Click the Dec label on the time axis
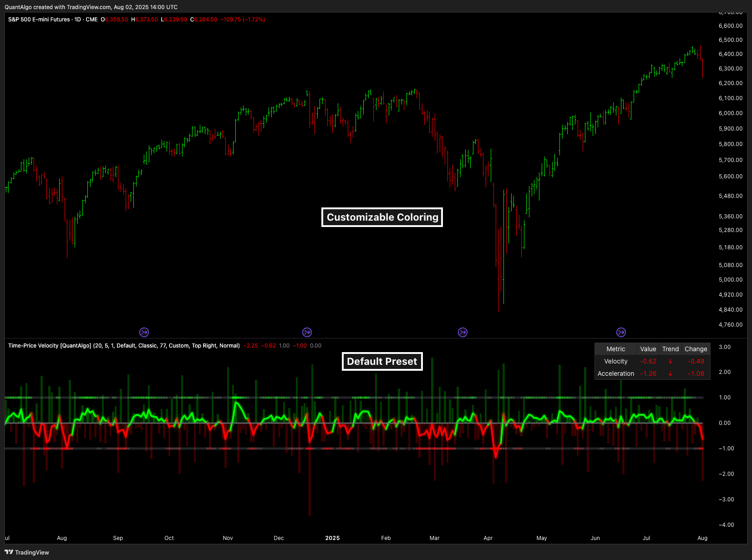 click(x=279, y=538)
